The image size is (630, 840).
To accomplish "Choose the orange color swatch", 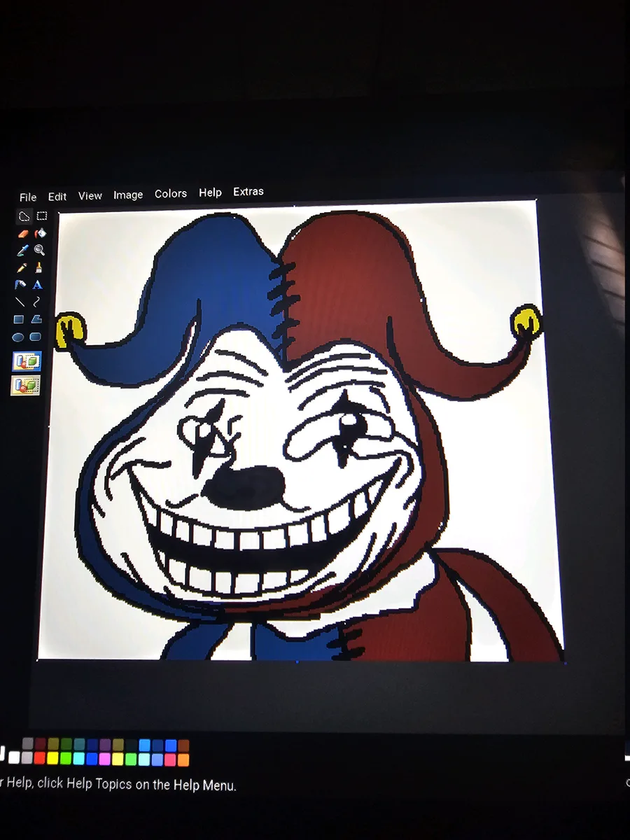I will (x=183, y=759).
